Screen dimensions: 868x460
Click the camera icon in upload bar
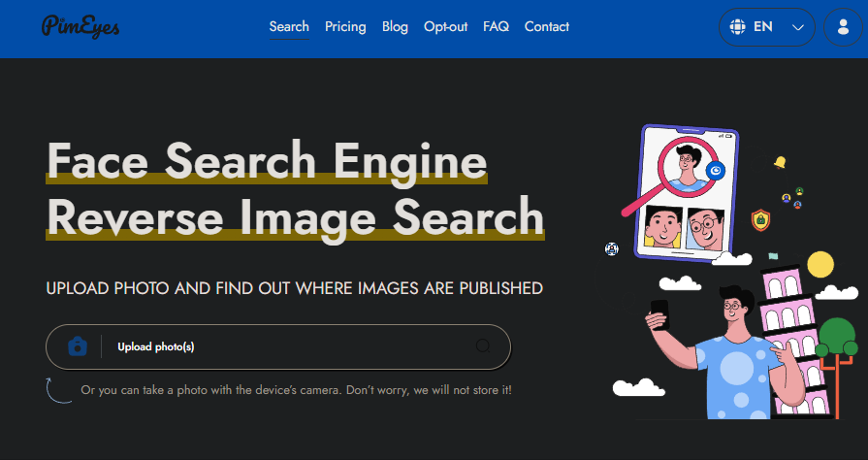pyautogui.click(x=78, y=346)
